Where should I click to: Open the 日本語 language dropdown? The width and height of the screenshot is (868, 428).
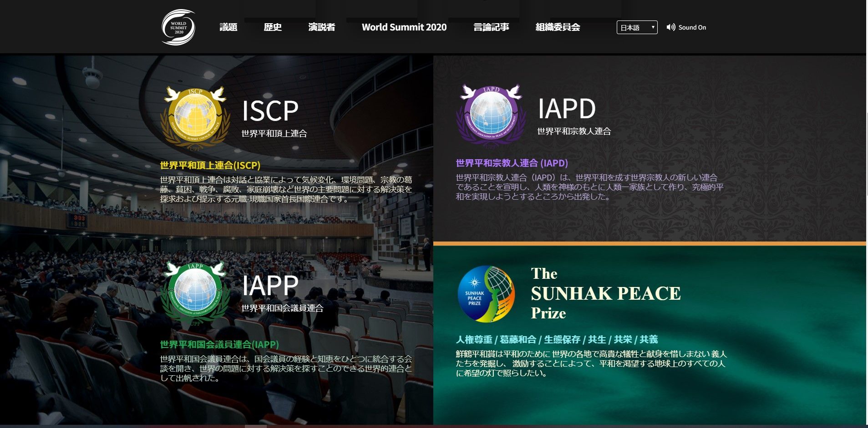pyautogui.click(x=637, y=27)
